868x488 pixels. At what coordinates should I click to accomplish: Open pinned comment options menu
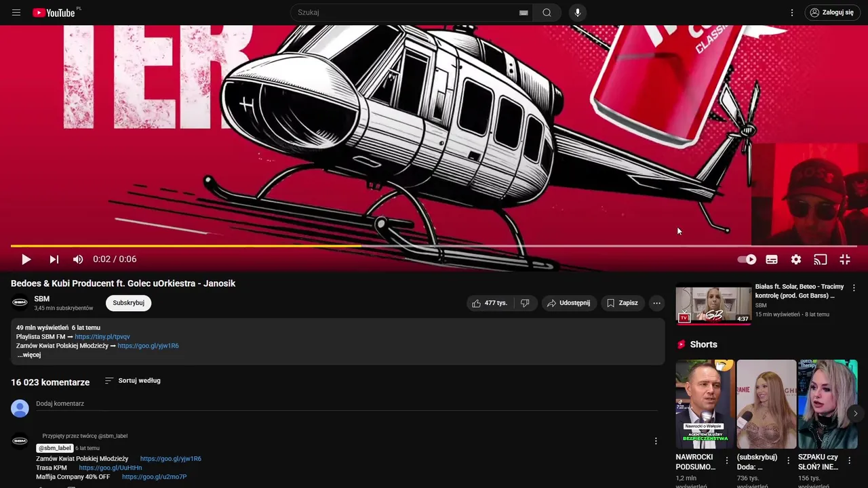click(x=656, y=441)
